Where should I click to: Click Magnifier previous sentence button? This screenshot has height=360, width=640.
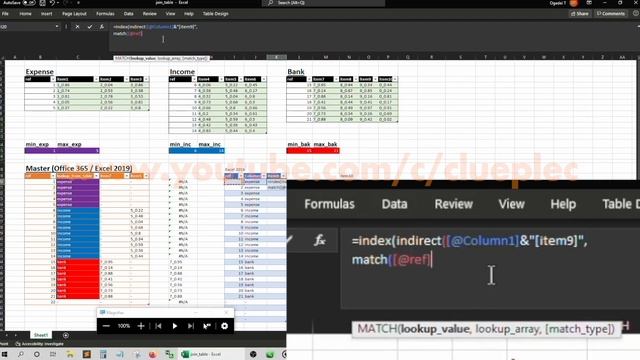pyautogui.click(x=158, y=326)
